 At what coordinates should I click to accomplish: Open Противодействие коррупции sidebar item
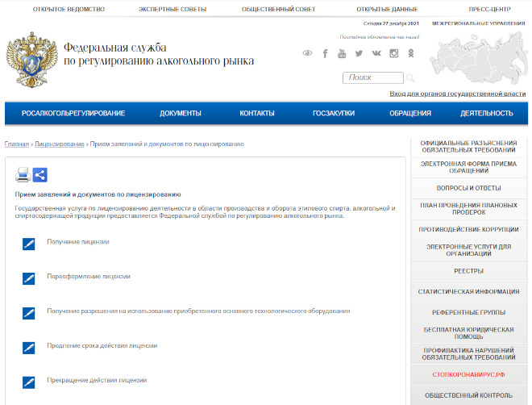tap(468, 229)
